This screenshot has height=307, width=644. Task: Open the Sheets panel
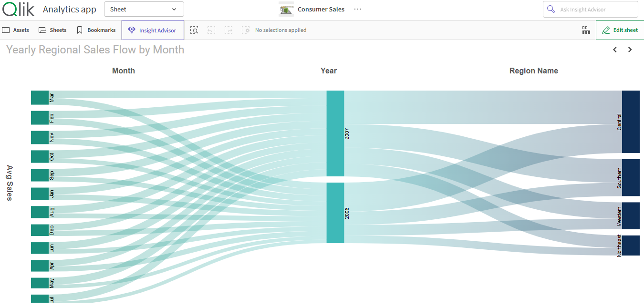52,30
